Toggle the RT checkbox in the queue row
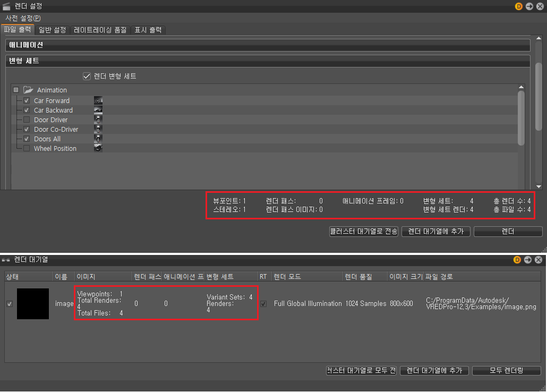 tap(263, 304)
